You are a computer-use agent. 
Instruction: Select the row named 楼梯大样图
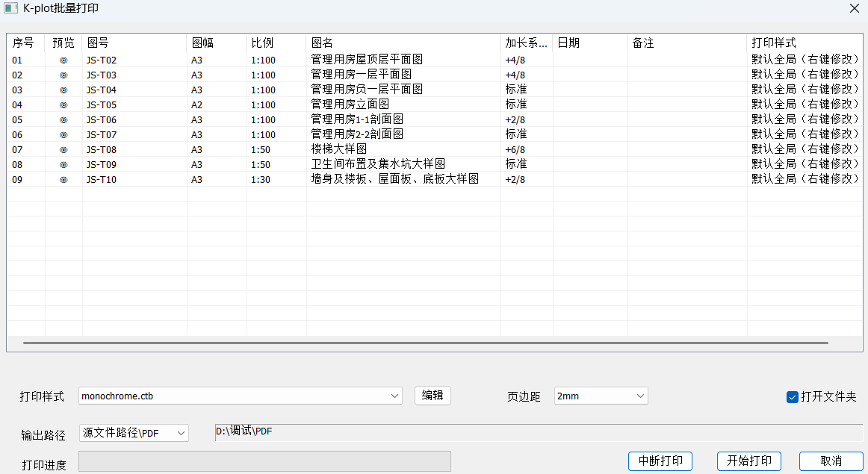pyautogui.click(x=434, y=150)
